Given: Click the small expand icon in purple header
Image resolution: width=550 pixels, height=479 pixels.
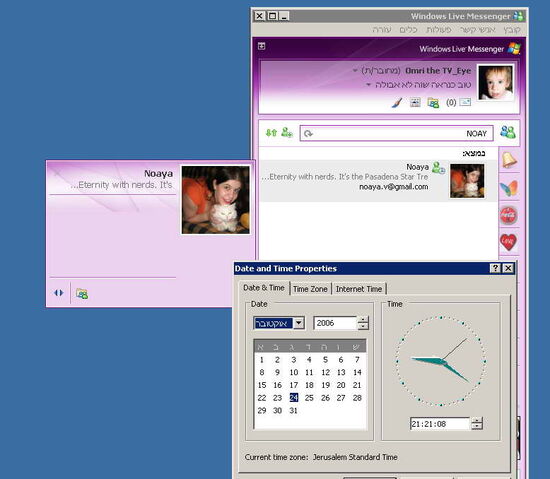Looking at the screenshot, I should pyautogui.click(x=262, y=46).
